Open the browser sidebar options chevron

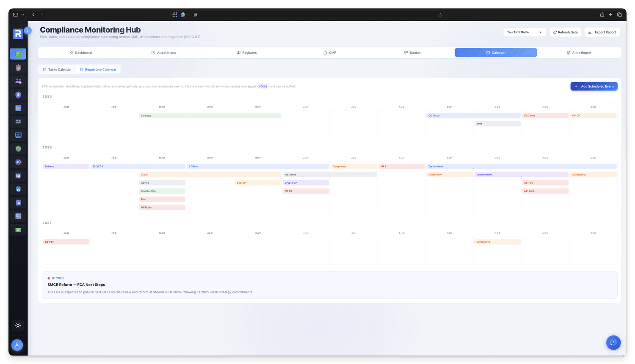click(22, 15)
